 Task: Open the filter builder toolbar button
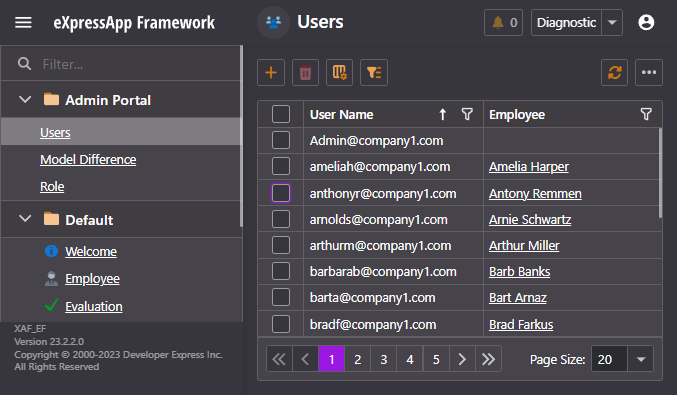[x=374, y=73]
